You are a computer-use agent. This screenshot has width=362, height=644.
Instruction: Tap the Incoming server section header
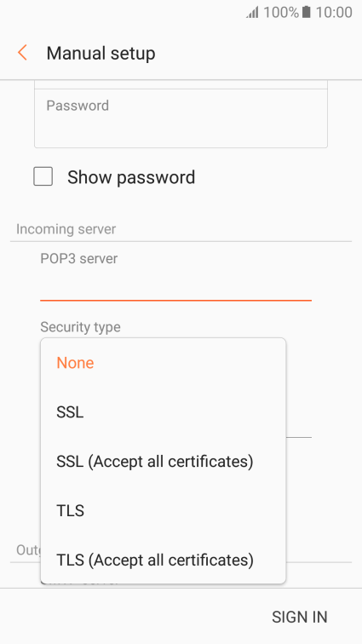point(66,229)
